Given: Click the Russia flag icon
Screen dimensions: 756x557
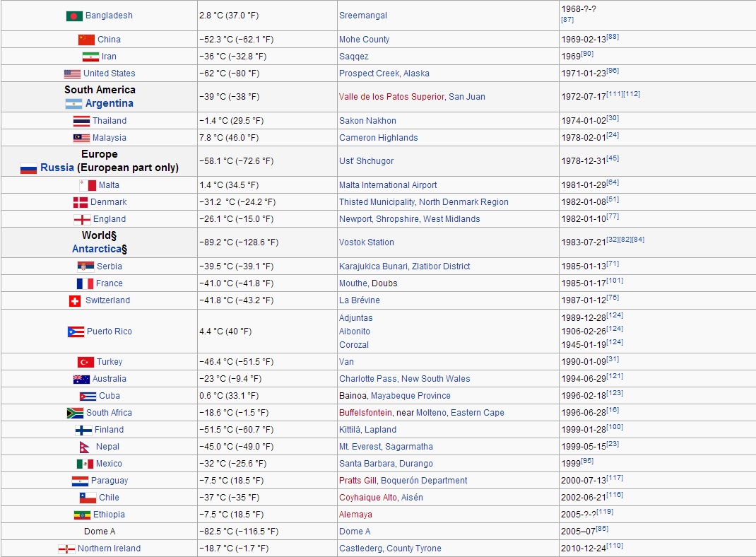Looking at the screenshot, I should (x=28, y=168).
